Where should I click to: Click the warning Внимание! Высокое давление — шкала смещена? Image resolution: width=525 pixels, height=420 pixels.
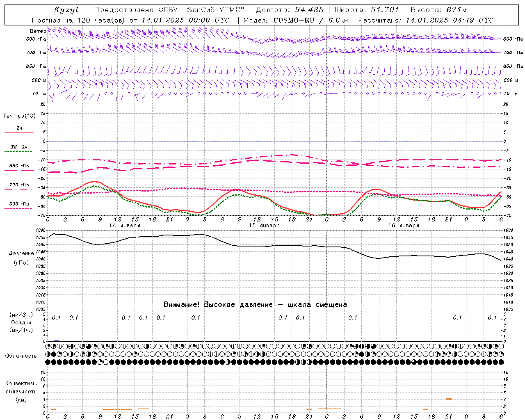(255, 305)
